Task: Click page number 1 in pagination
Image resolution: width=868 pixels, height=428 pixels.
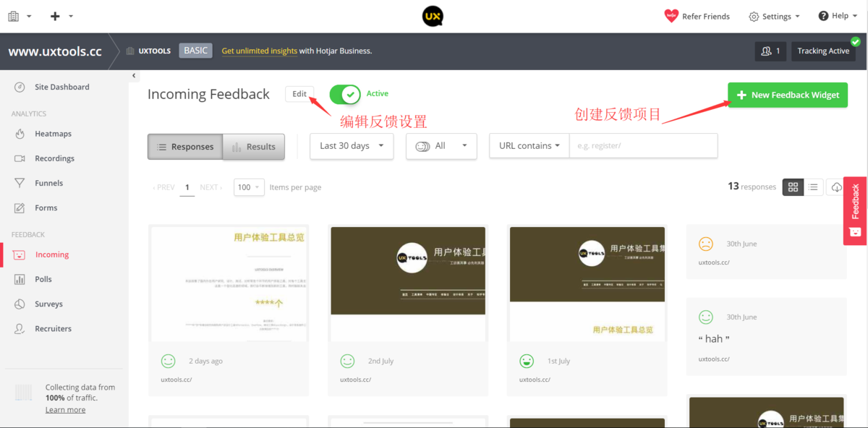Action: [x=187, y=187]
